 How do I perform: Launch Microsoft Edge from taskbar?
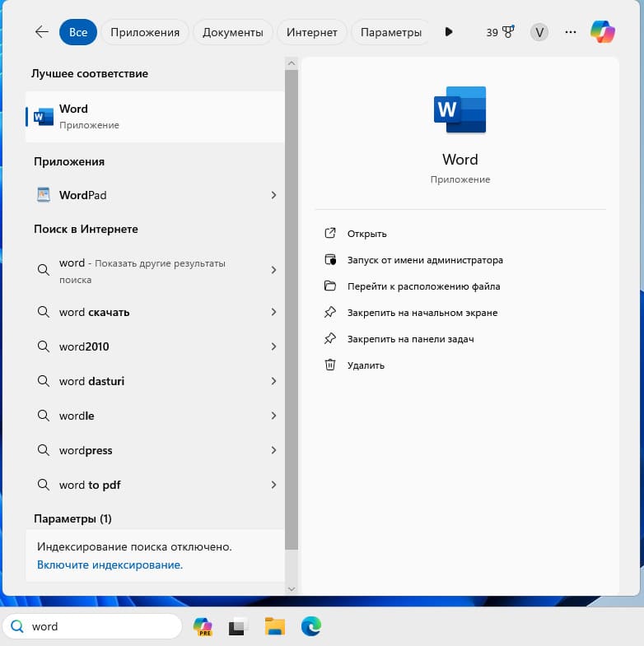coord(310,626)
